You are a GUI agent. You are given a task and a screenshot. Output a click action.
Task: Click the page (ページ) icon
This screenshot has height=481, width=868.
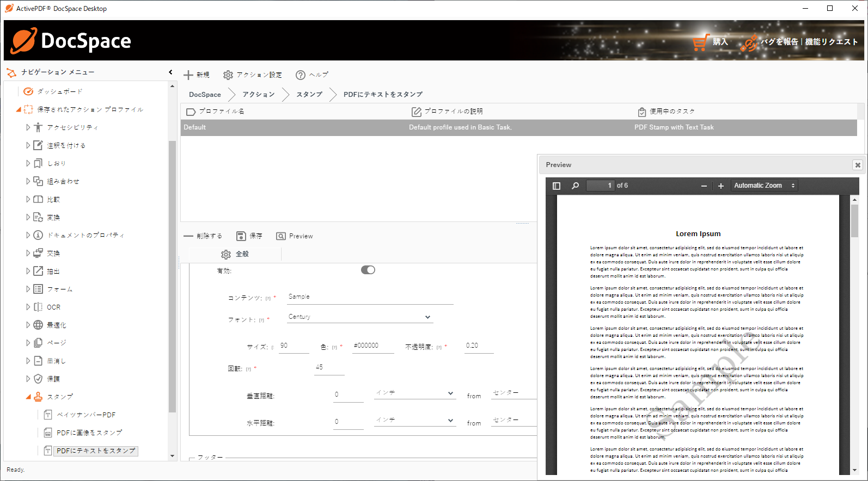pyautogui.click(x=38, y=343)
